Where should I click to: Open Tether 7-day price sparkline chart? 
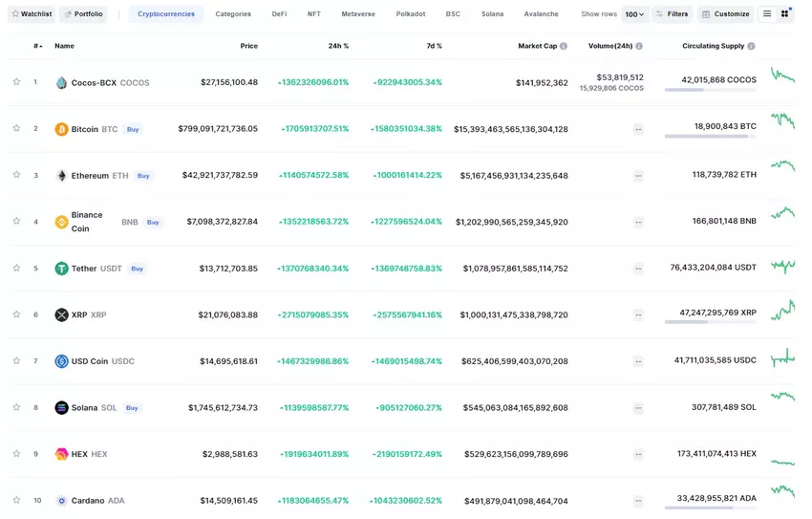[783, 267]
